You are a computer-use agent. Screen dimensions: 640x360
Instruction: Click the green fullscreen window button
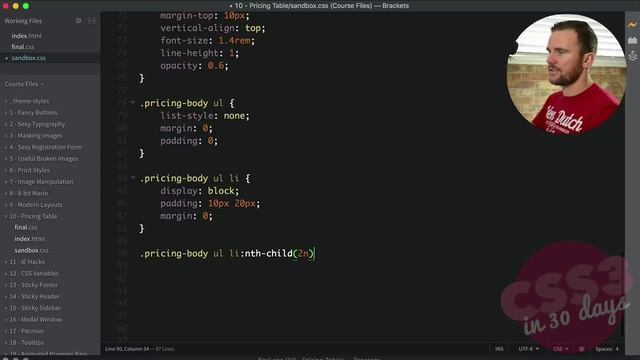(26, 6)
